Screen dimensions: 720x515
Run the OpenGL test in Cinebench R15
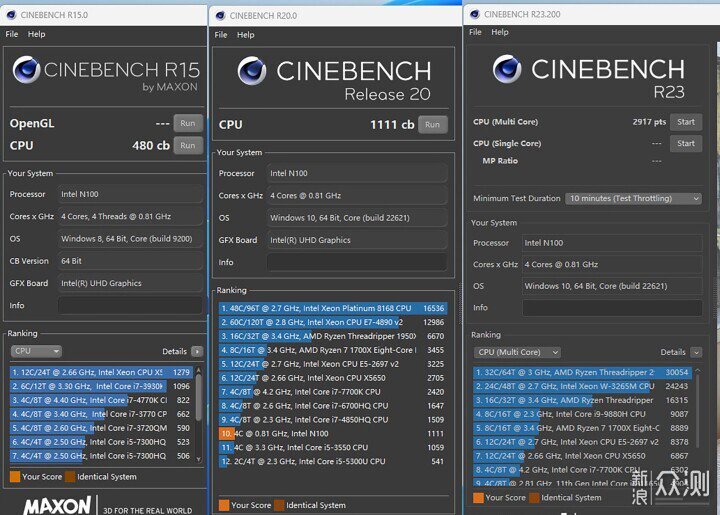click(188, 123)
